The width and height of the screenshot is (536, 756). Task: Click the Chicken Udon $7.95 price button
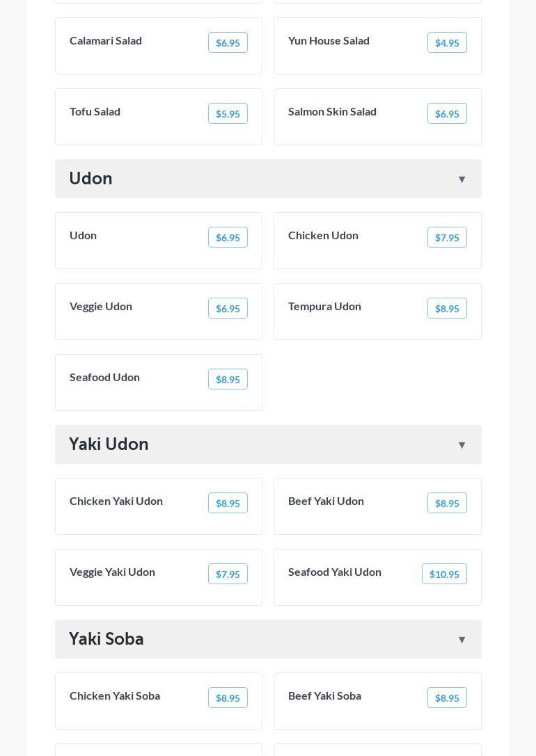(447, 238)
